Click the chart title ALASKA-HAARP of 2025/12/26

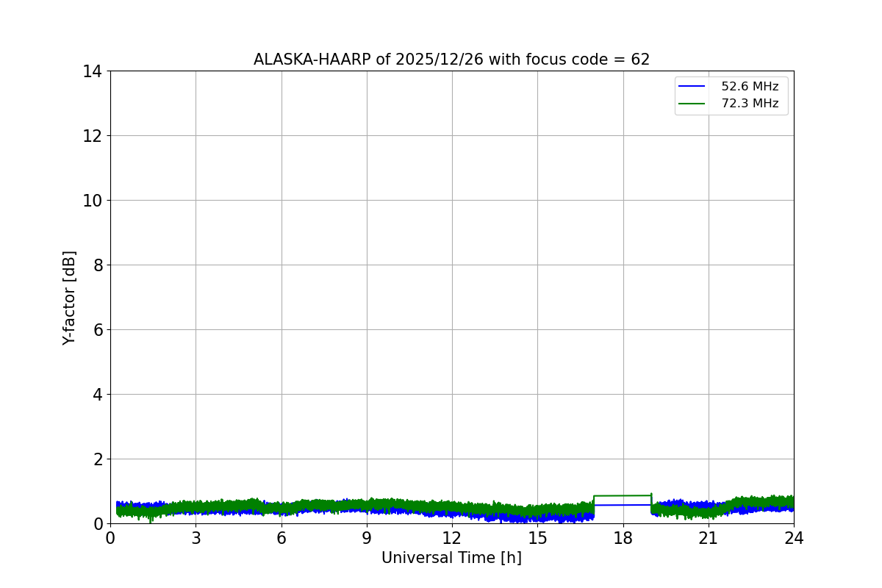[451, 60]
